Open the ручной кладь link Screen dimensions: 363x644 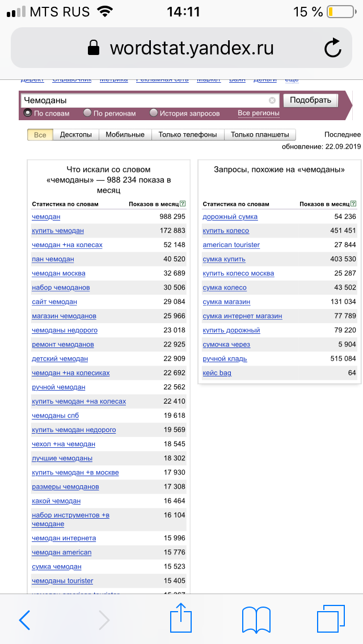[x=225, y=359]
